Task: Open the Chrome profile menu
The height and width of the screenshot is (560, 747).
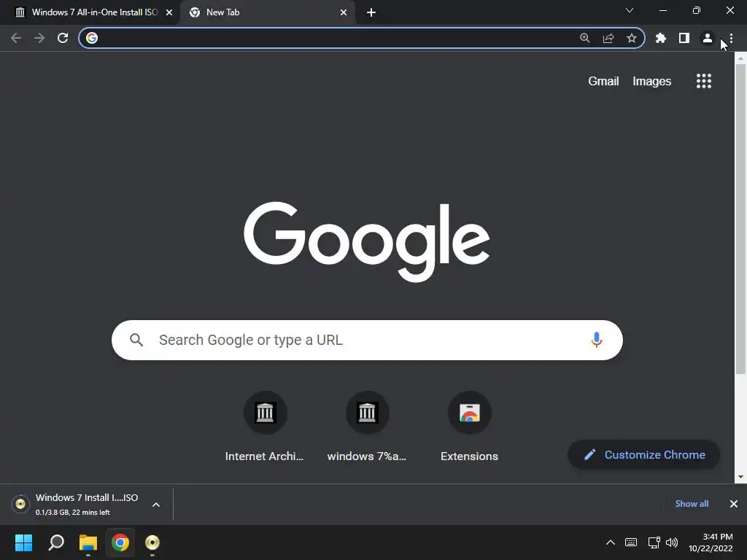Action: click(x=708, y=38)
